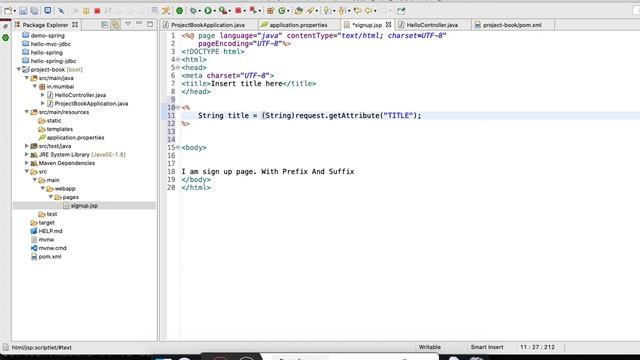The image size is (640, 360).
Task: Open the Run configurations dropdown arrow
Action: click(x=214, y=11)
